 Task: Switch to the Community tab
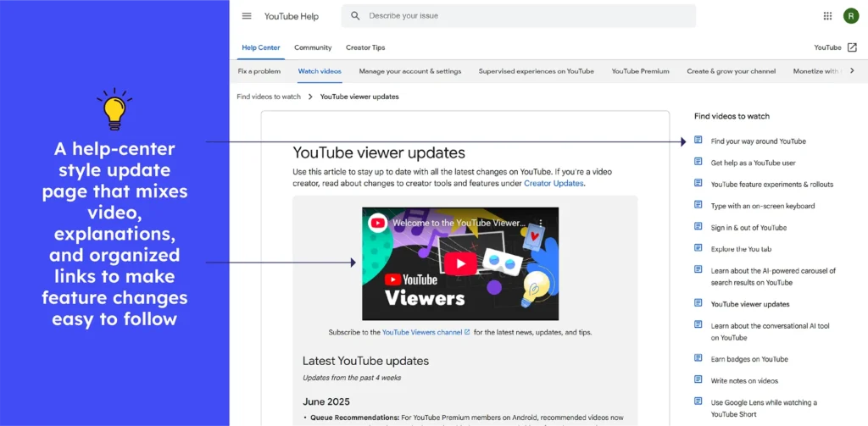[x=313, y=47]
